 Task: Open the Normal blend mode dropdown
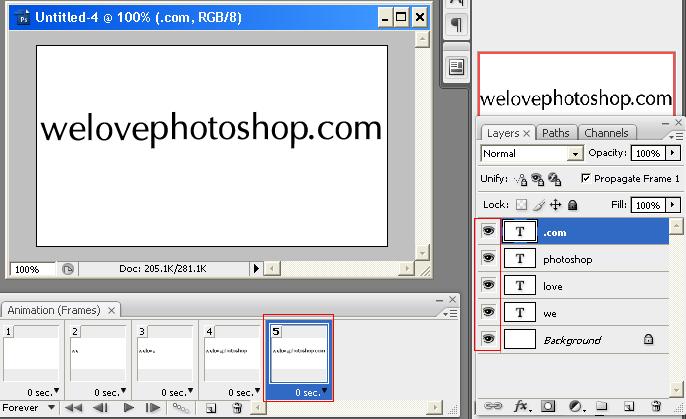575,154
